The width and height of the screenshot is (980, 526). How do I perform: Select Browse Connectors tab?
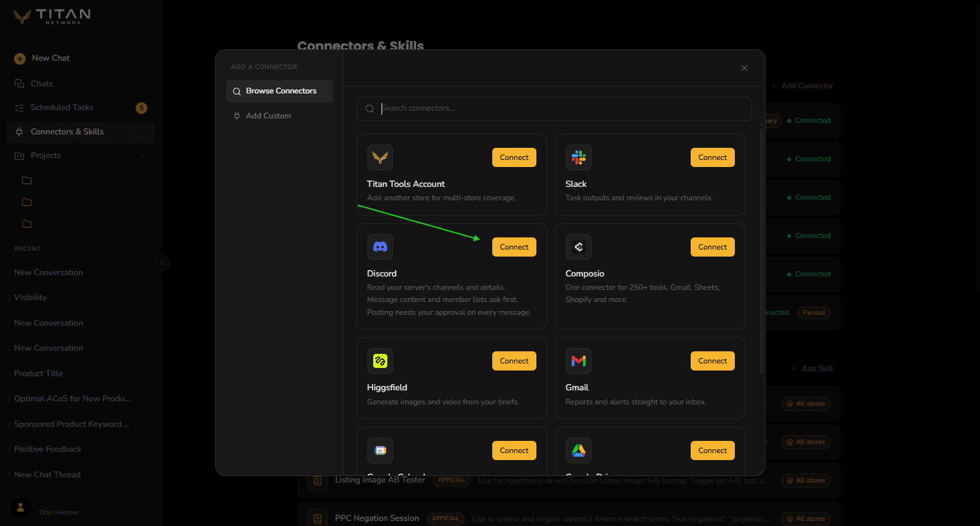pos(279,91)
